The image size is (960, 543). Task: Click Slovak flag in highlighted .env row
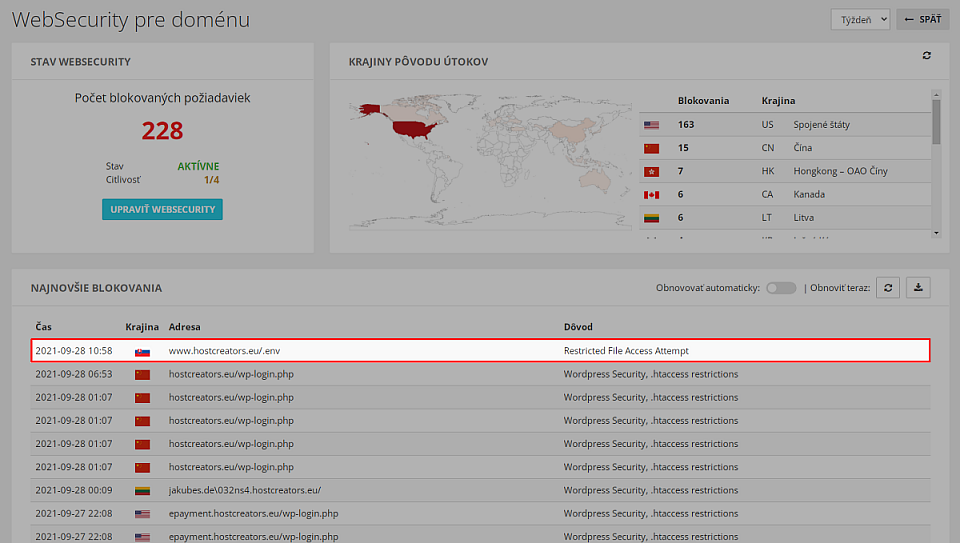pos(142,351)
